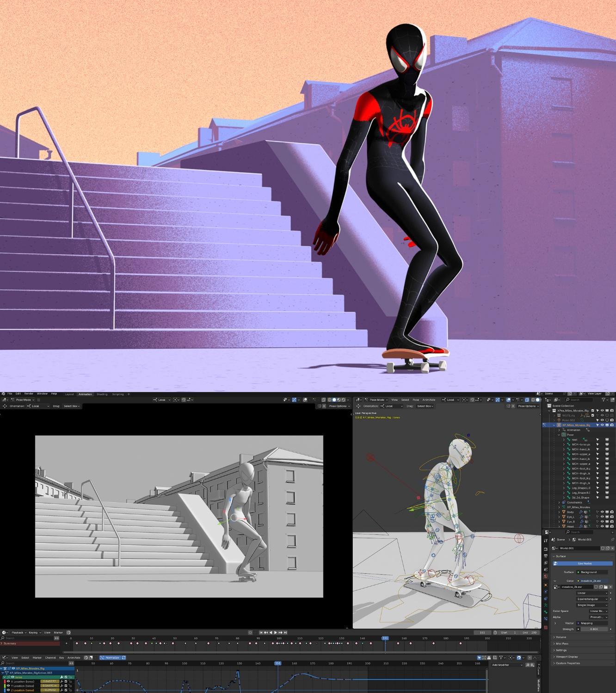Expand the Constraints item in outliner
The height and width of the screenshot is (693, 616).
tap(559, 503)
